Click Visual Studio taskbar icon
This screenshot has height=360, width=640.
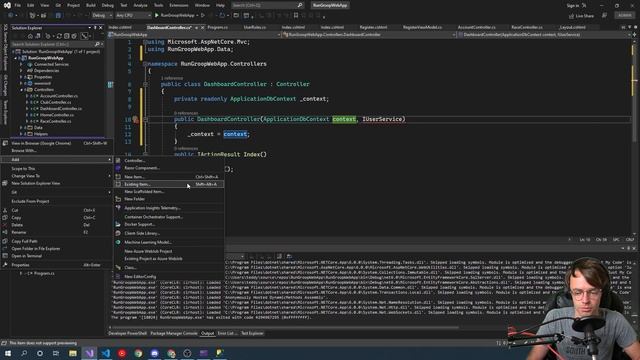tap(89, 353)
